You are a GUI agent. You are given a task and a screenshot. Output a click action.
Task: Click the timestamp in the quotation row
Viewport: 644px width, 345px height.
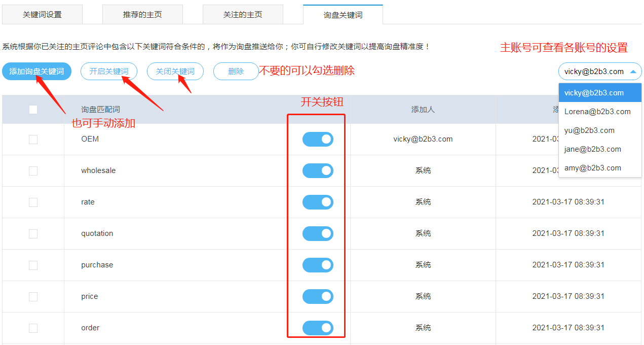568,233
